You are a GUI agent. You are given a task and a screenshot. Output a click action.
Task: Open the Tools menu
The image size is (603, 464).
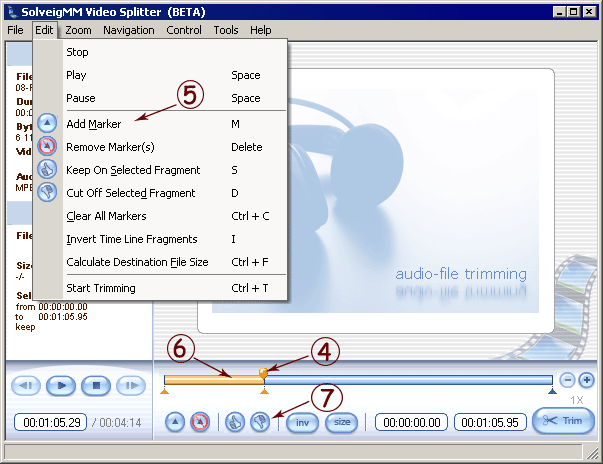[x=226, y=30]
